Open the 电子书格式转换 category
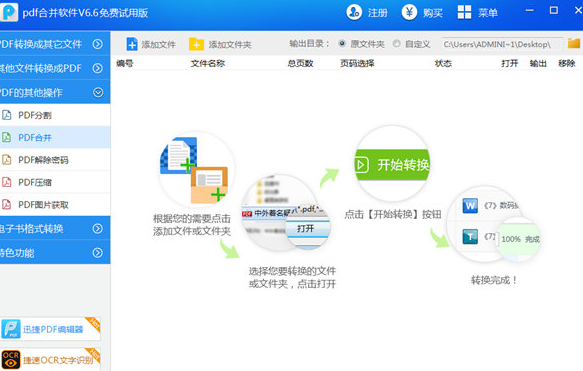 click(55, 228)
